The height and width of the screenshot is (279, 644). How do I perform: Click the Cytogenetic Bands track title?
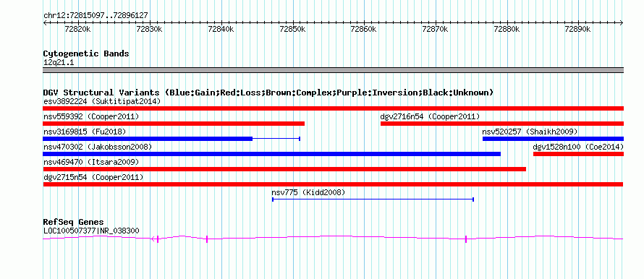[86, 53]
